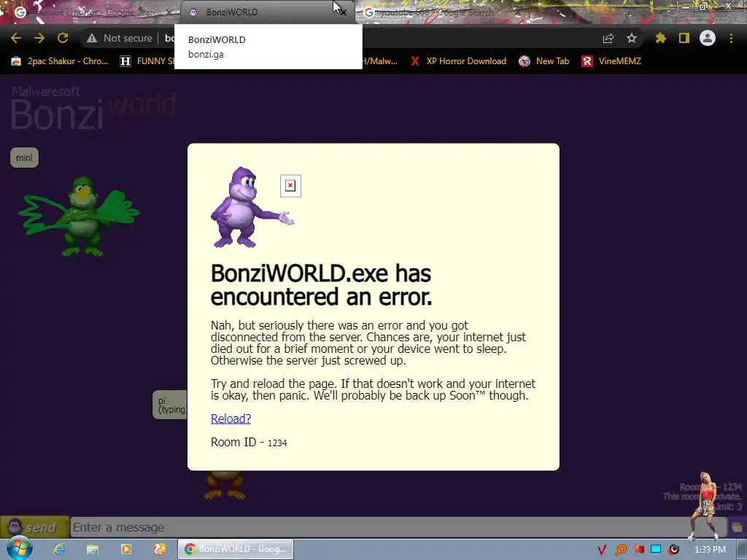
Task: Open Windows Media Player taskbar icon
Action: [126, 550]
